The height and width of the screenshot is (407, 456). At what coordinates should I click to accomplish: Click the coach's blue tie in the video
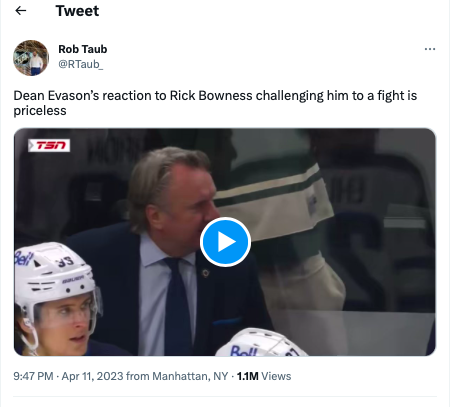tap(178, 307)
